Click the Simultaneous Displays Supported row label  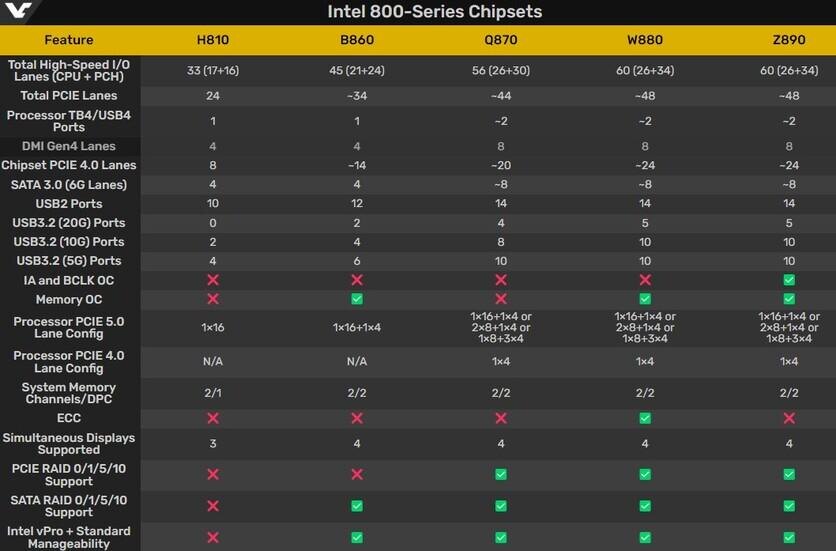(x=69, y=444)
